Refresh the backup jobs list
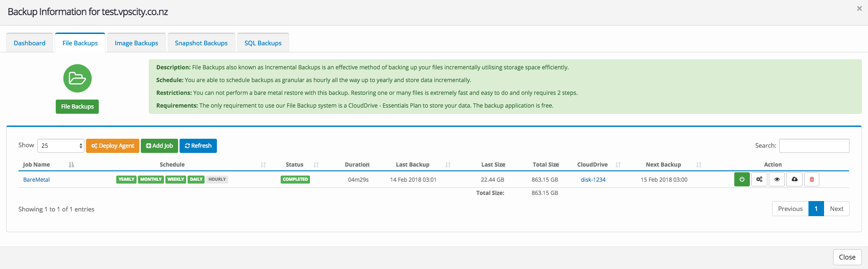Screen dimensions: 868x269 point(198,146)
